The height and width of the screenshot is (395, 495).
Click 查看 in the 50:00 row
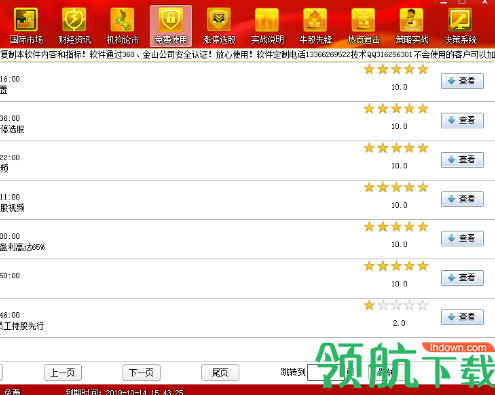(462, 278)
